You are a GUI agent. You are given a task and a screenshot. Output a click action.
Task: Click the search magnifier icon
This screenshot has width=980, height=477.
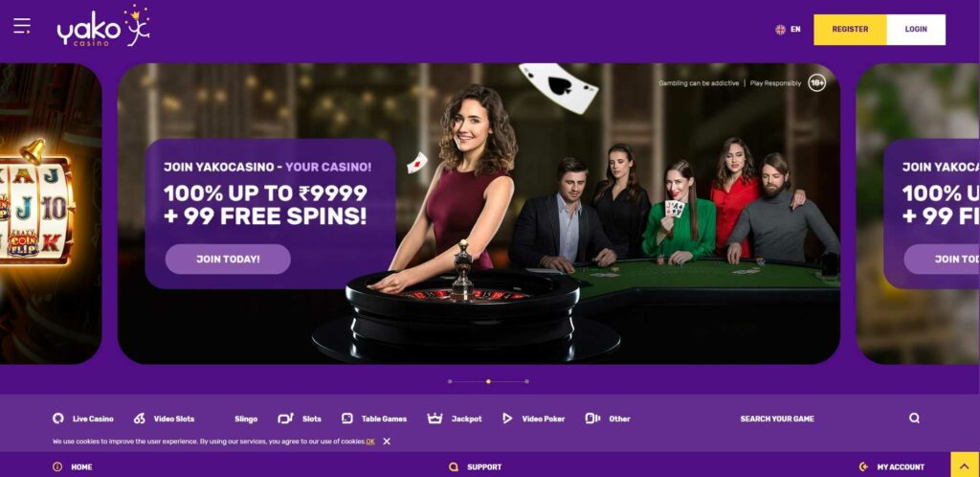coord(914,419)
